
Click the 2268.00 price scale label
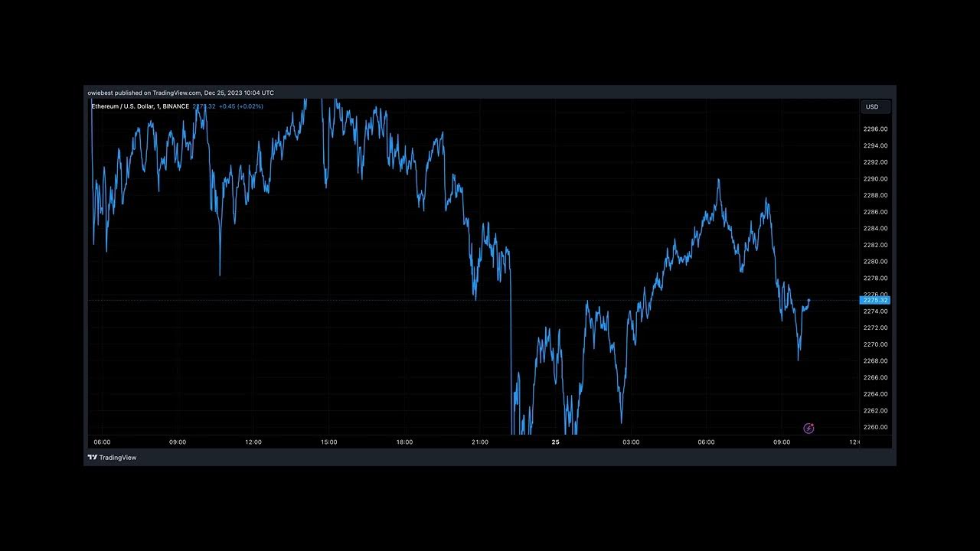click(875, 361)
